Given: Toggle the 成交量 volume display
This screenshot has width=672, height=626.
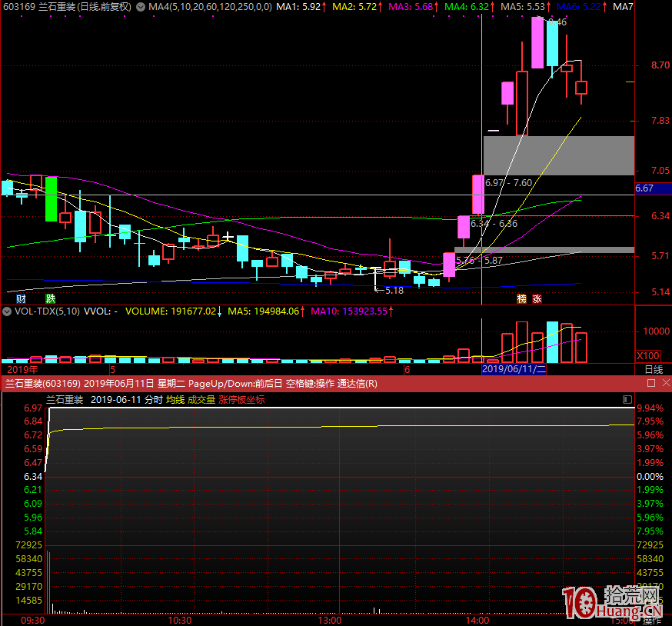Looking at the screenshot, I should (201, 400).
